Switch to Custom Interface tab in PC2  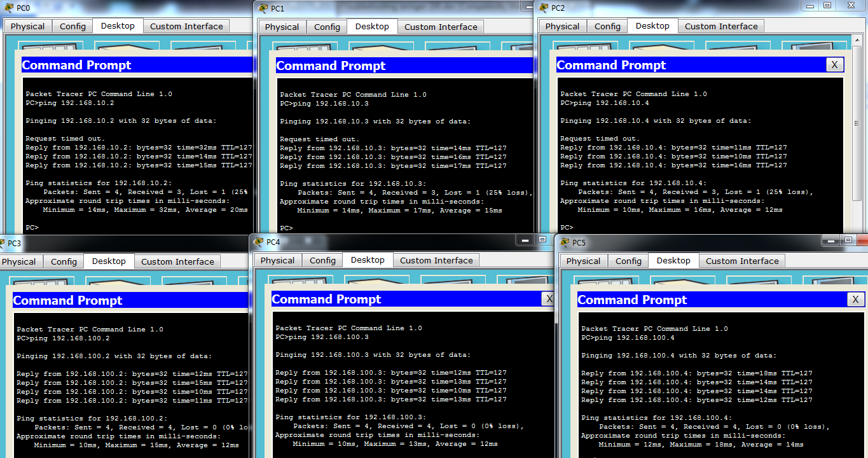click(721, 27)
